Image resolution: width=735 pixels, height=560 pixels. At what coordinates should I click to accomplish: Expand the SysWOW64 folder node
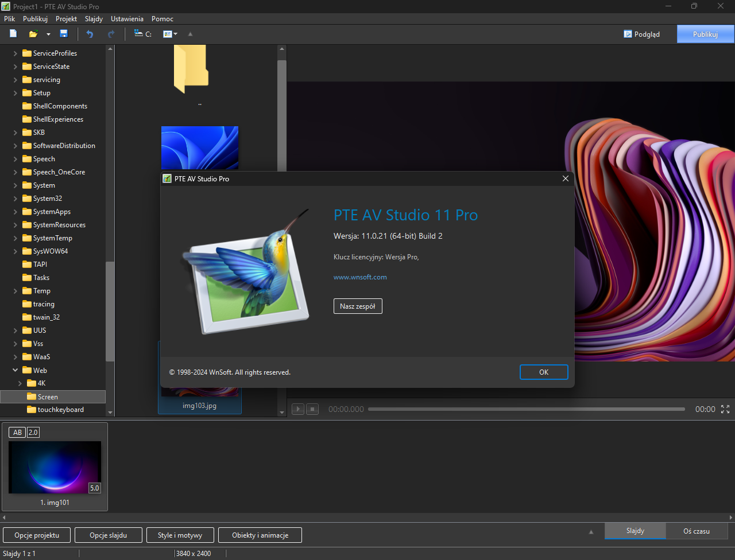coord(16,251)
